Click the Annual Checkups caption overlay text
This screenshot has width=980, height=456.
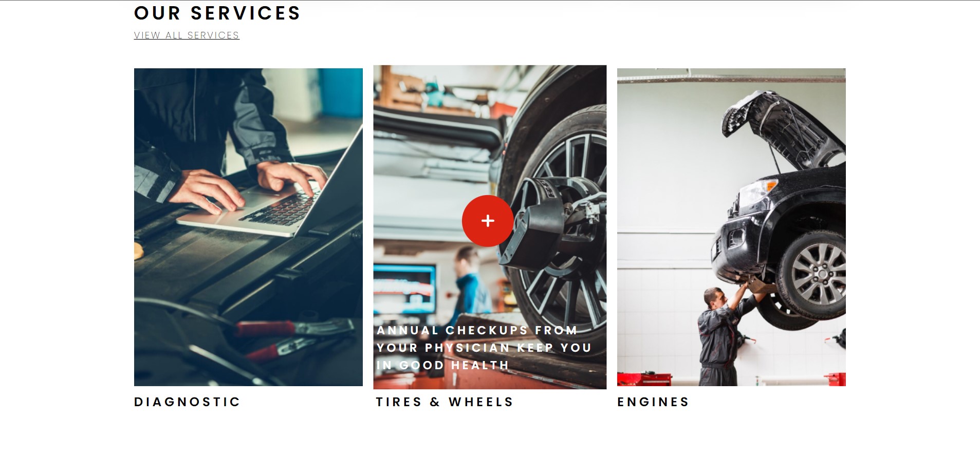pos(484,348)
